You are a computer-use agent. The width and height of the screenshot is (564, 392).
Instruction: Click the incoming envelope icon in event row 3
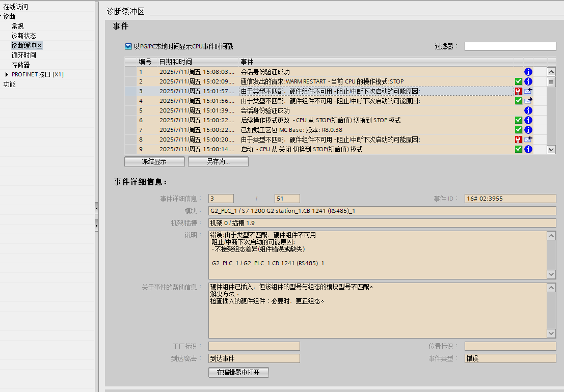pos(528,91)
